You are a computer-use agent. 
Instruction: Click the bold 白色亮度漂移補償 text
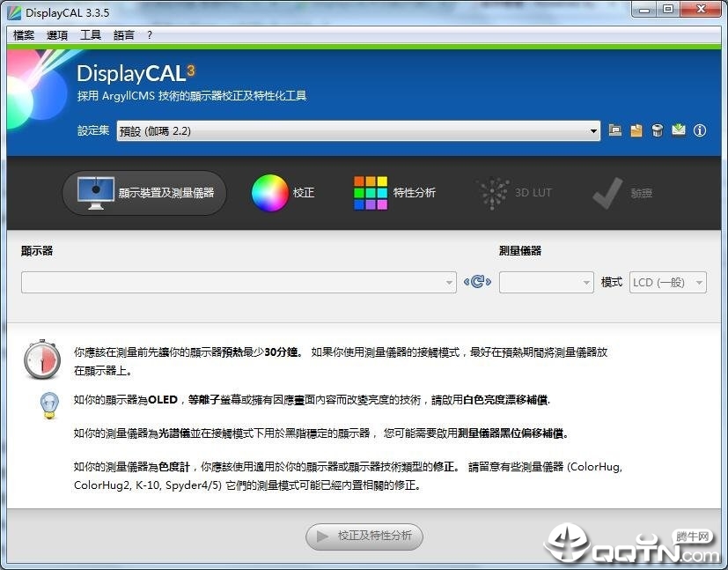(506, 400)
